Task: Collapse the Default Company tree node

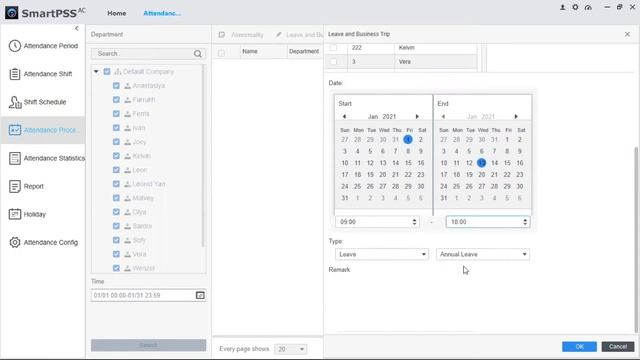Action: tap(96, 71)
